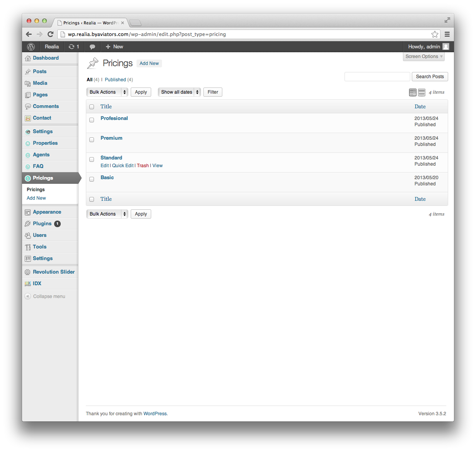Select the Premium row checkbox
476x452 pixels.
pyautogui.click(x=92, y=140)
